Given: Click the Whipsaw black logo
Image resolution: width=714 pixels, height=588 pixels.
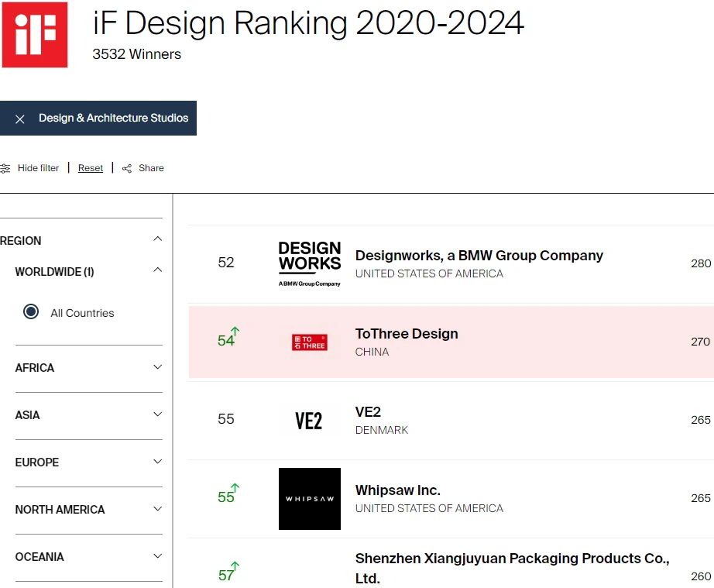Looking at the screenshot, I should tap(309, 498).
